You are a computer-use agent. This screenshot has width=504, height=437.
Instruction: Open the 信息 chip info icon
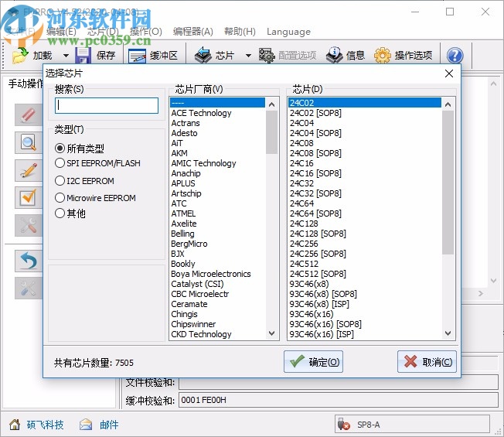(x=334, y=56)
